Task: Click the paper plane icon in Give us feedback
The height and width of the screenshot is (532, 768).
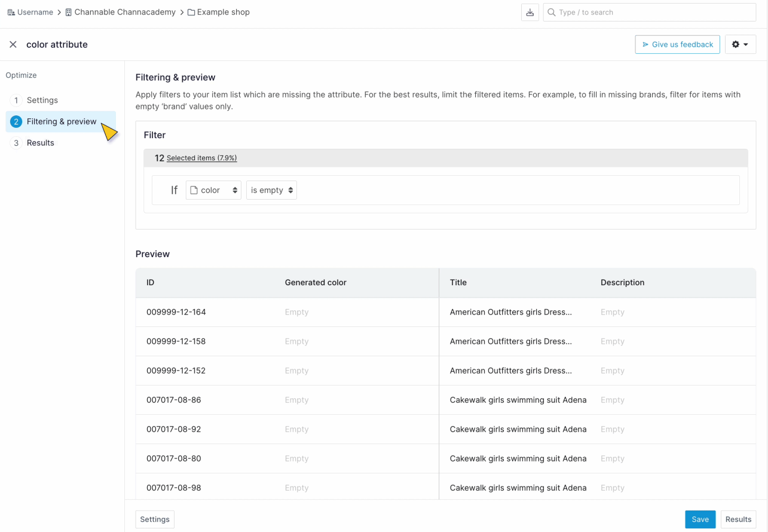Action: 645,44
